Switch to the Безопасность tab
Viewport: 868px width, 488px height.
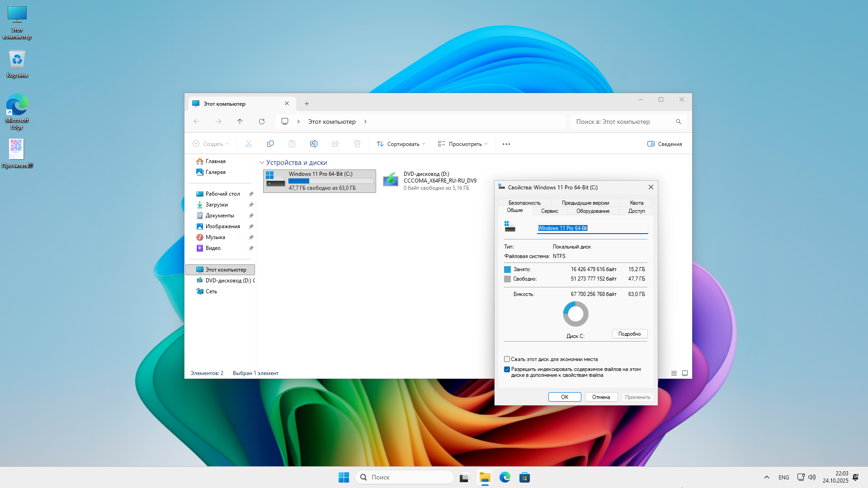click(524, 203)
